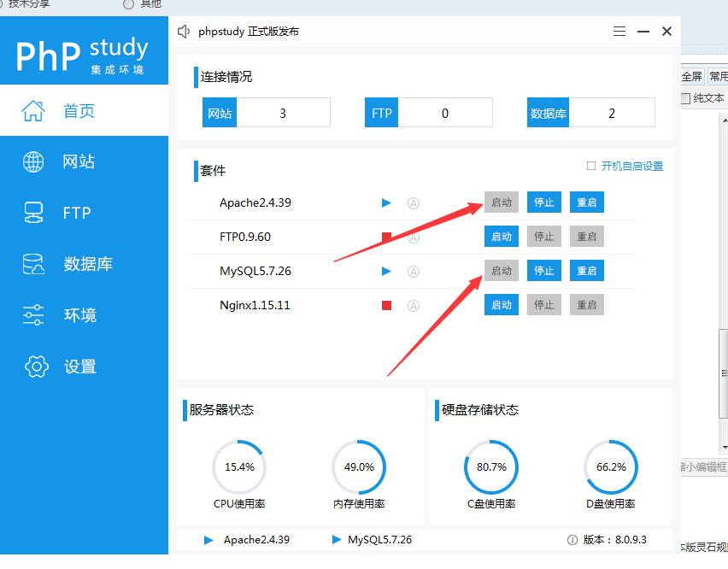The width and height of the screenshot is (728, 569).
Task: Click the FTP0.9.60 red stopped icon
Action: click(x=386, y=237)
